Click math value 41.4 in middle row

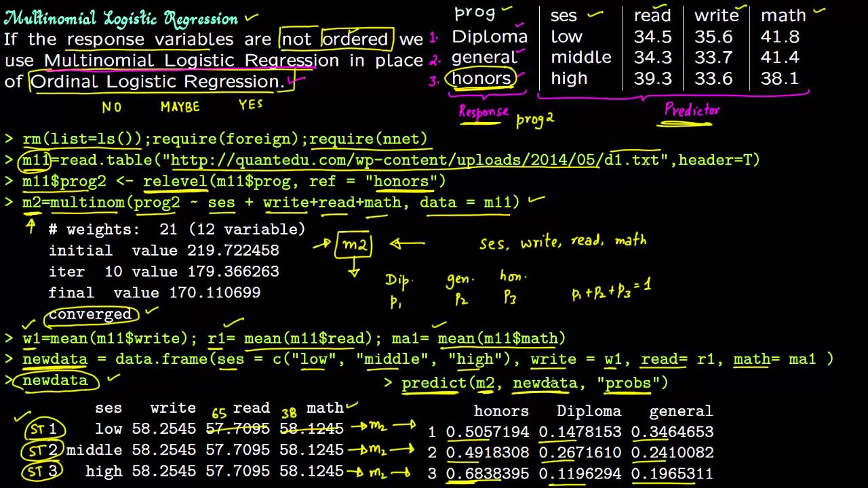click(780, 58)
